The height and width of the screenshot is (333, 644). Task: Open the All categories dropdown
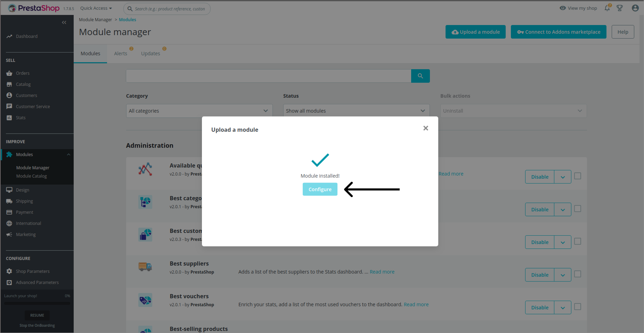(x=199, y=111)
